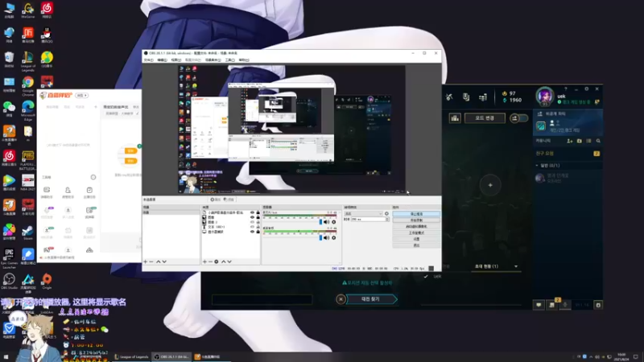Move source down in OBS sources panel
This screenshot has height=362, width=644.
tap(229, 261)
